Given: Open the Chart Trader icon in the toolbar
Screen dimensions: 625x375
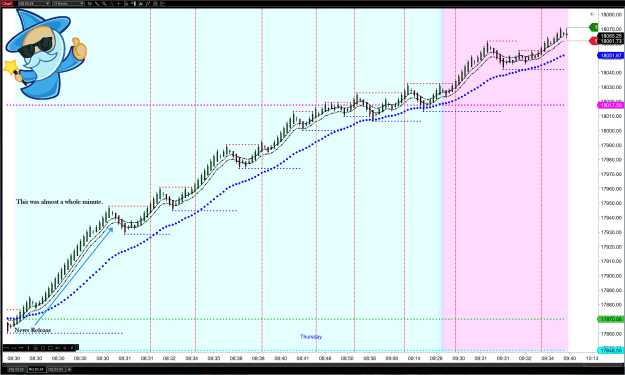Looking at the screenshot, I should click(x=134, y=4).
